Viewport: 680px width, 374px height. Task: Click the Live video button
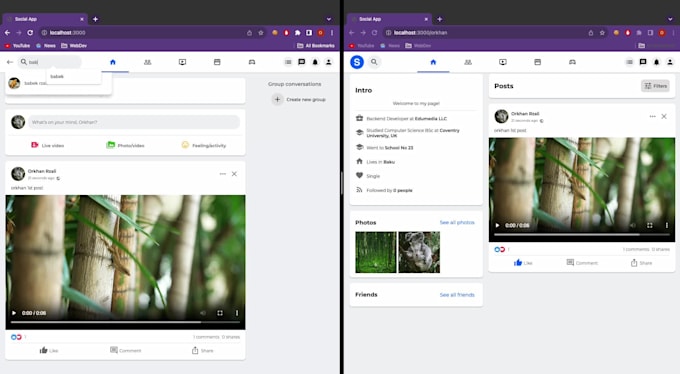[48, 145]
